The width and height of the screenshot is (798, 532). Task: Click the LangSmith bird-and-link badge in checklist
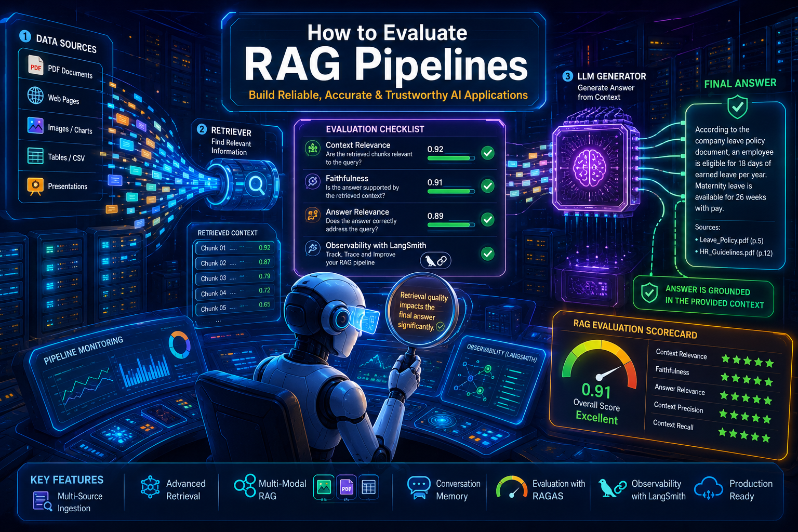(x=435, y=261)
